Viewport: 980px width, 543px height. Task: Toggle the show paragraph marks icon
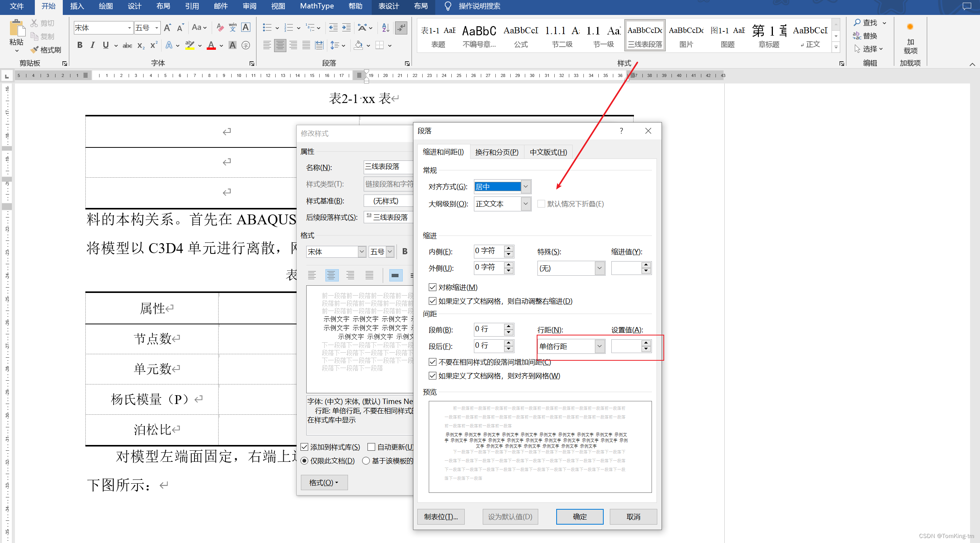(x=401, y=28)
